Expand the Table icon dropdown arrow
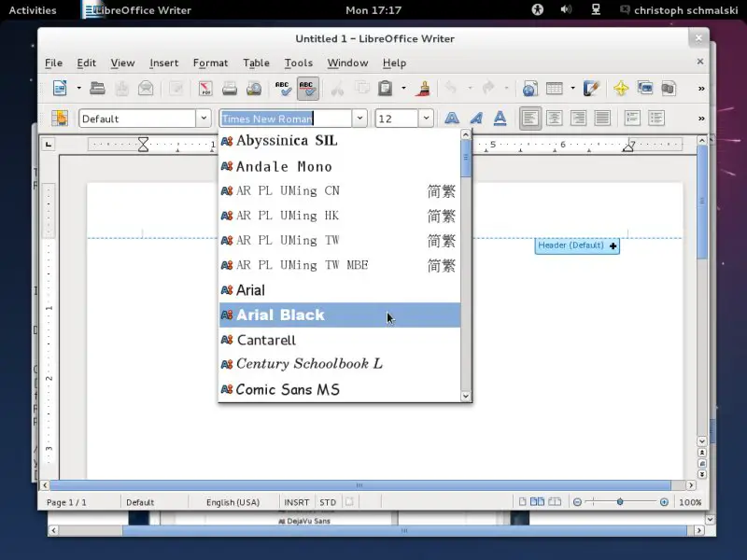The image size is (747, 560). (x=572, y=88)
